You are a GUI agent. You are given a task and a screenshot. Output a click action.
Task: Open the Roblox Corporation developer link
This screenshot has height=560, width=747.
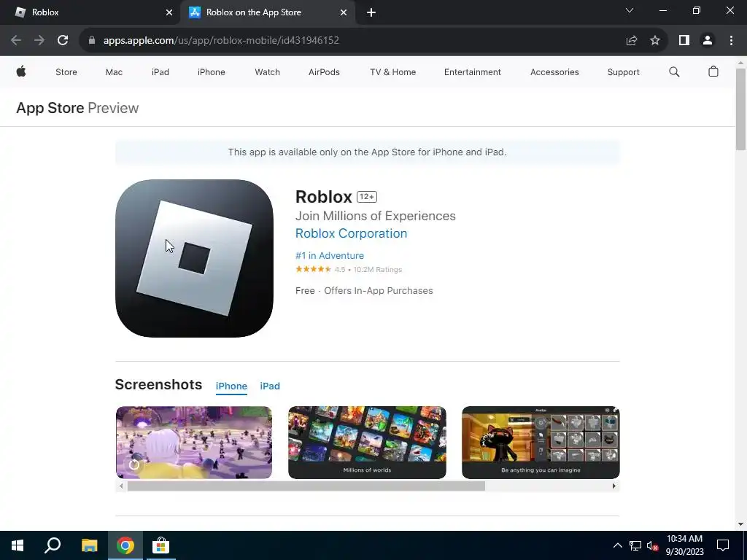351,233
